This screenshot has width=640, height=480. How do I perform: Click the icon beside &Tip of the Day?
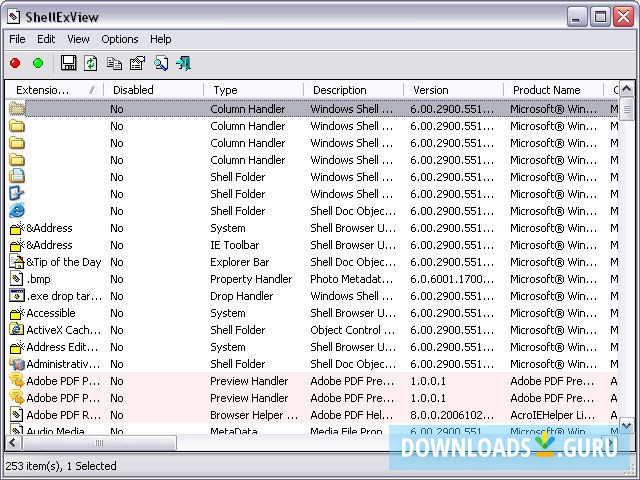(17, 262)
